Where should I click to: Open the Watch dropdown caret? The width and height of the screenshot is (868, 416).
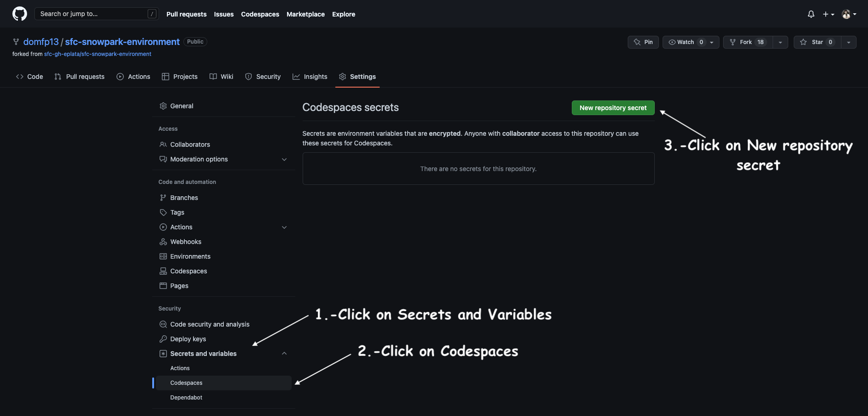tap(712, 42)
